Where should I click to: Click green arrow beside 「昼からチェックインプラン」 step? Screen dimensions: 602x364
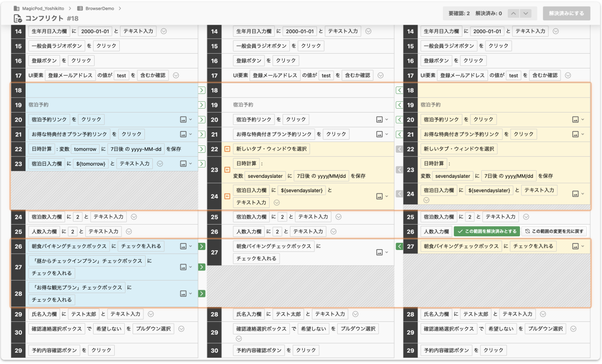click(202, 267)
